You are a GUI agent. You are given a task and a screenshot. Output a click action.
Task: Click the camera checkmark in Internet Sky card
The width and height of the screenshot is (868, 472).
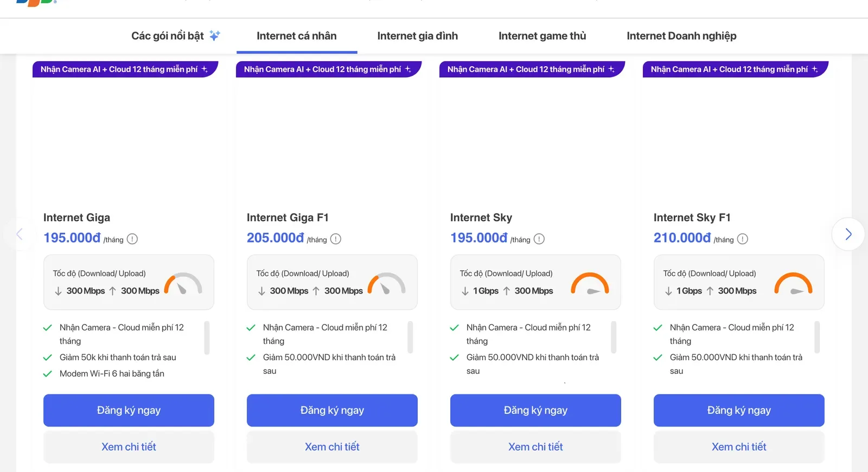click(455, 328)
